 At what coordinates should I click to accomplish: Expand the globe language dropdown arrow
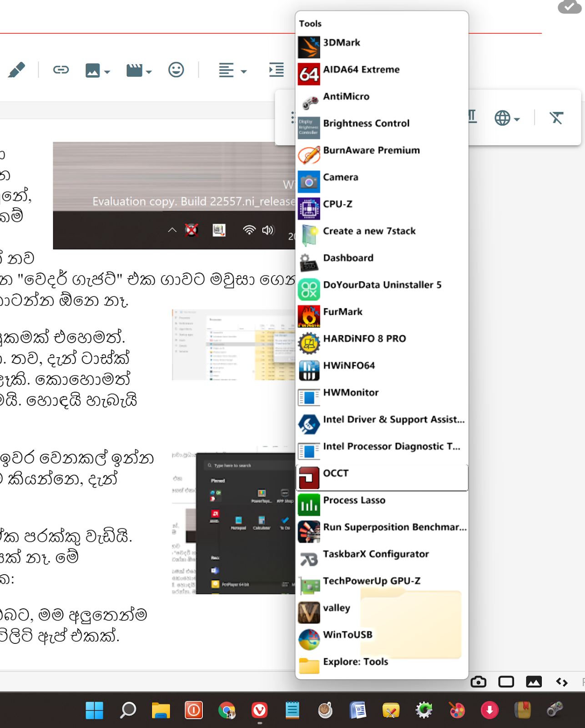[x=517, y=120]
